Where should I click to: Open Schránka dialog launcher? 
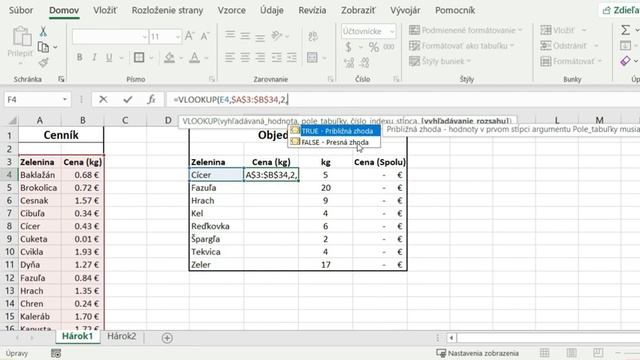(61, 79)
